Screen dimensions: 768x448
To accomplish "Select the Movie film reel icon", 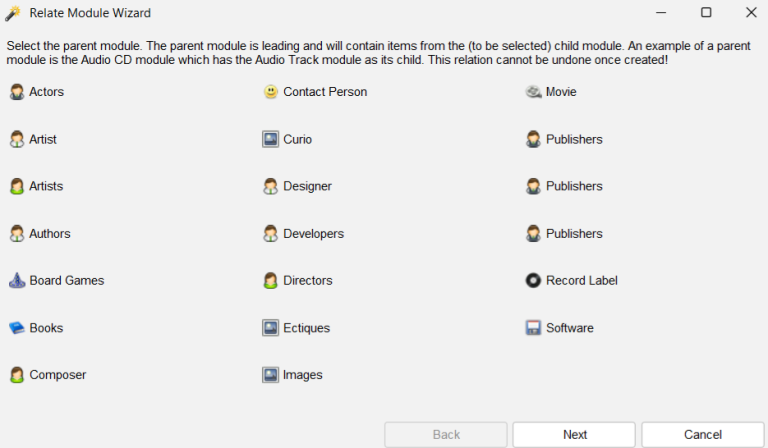I will click(533, 92).
